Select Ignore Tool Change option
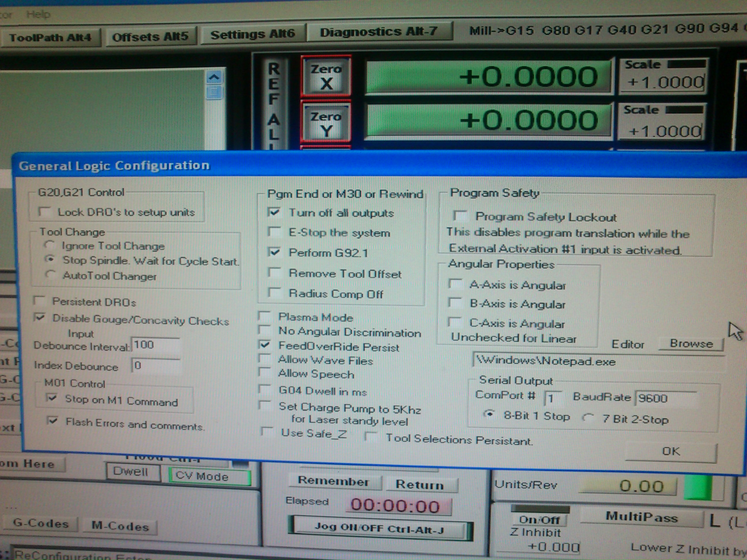747x560 pixels. (x=49, y=245)
